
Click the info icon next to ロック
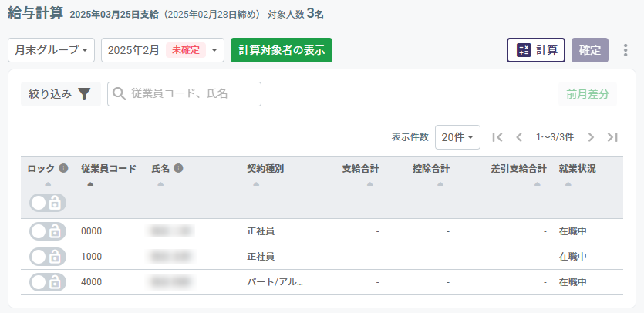(63, 168)
